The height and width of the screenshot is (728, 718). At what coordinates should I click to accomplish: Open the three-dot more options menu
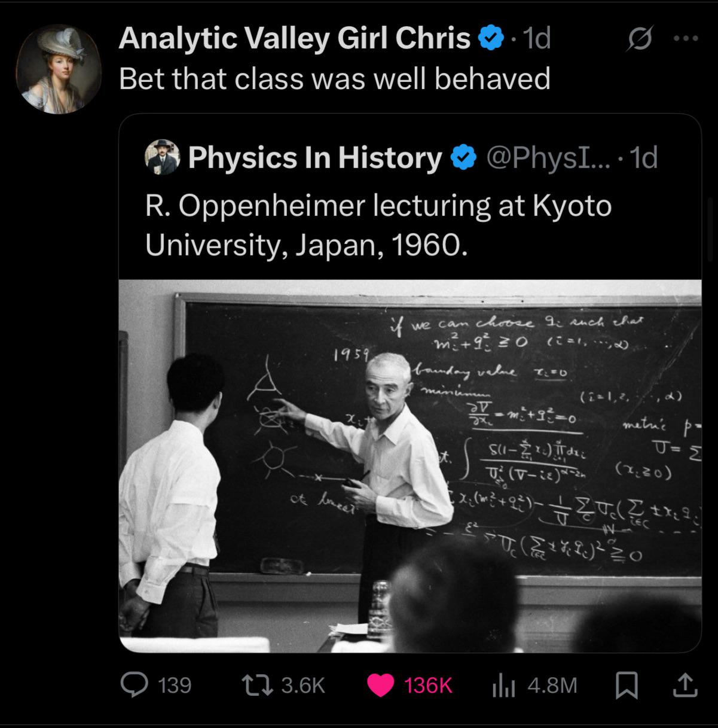(685, 39)
